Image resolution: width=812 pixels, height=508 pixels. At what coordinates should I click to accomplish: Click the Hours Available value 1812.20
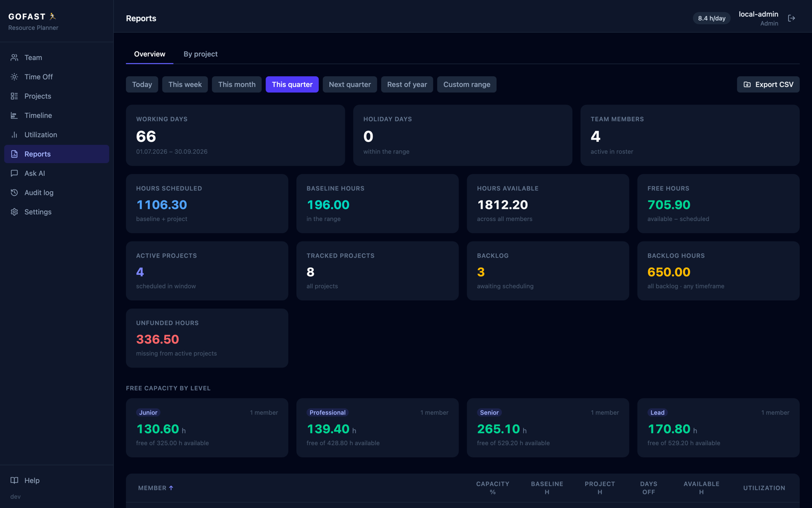point(502,205)
